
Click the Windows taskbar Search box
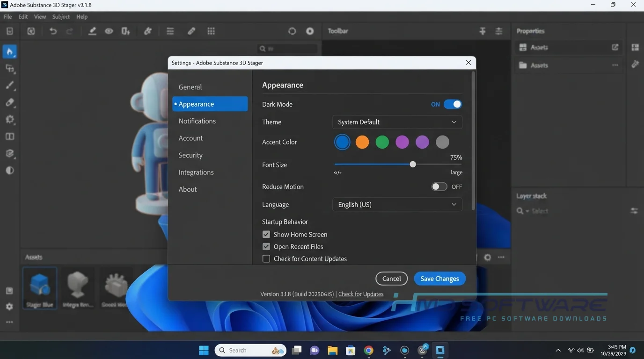coord(250,350)
